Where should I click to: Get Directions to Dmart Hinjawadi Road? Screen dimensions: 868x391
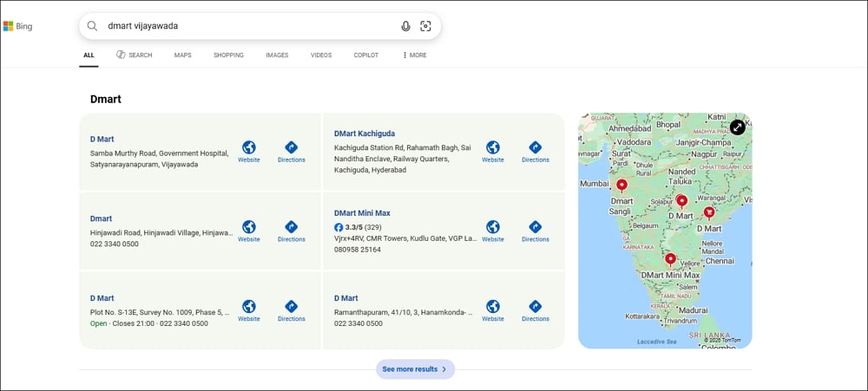coord(291,231)
